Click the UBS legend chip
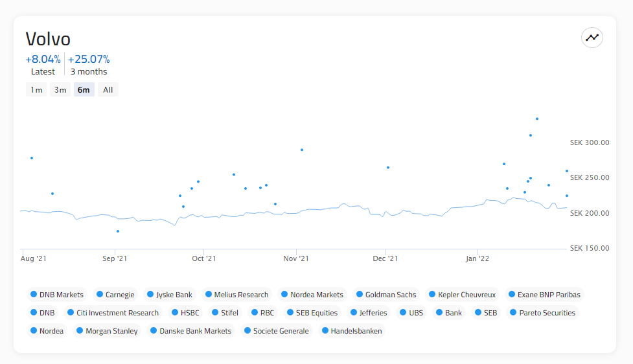This screenshot has width=633, height=364. [411, 313]
